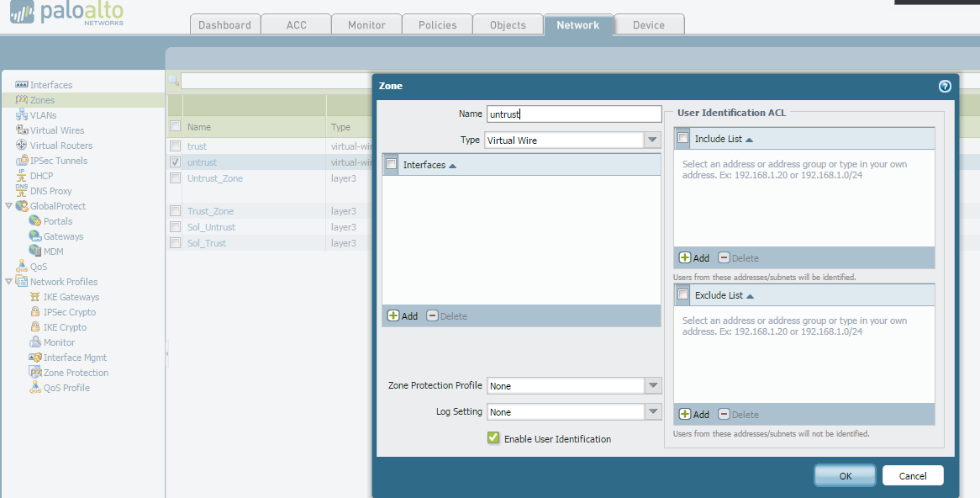The width and height of the screenshot is (980, 498).
Task: Open the Zone dialog help
Action: coord(944,86)
